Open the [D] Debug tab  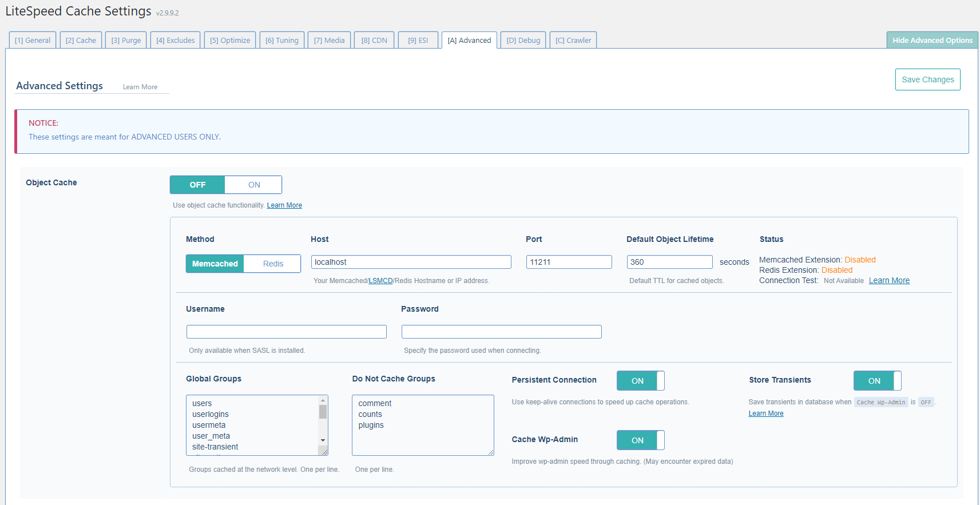pos(523,40)
